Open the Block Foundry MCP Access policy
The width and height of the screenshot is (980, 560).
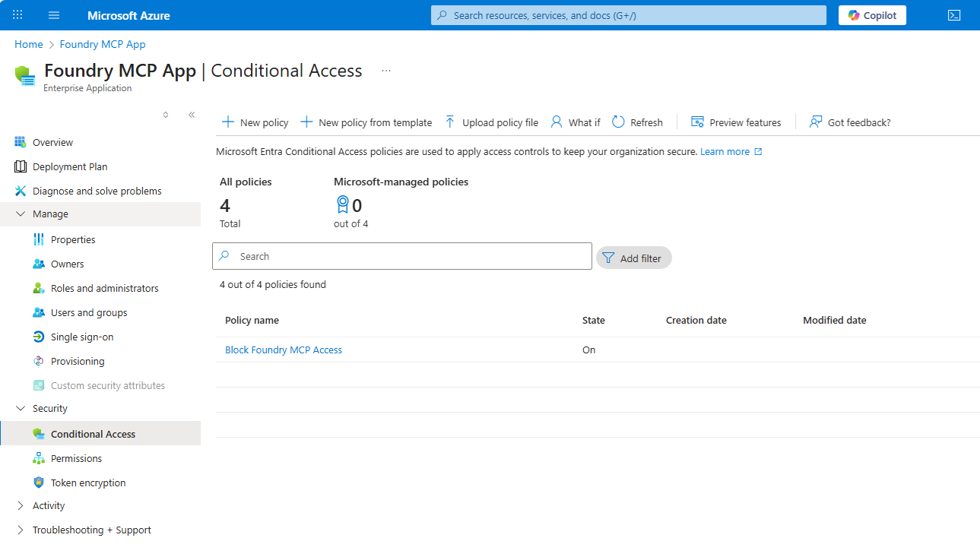(x=283, y=350)
